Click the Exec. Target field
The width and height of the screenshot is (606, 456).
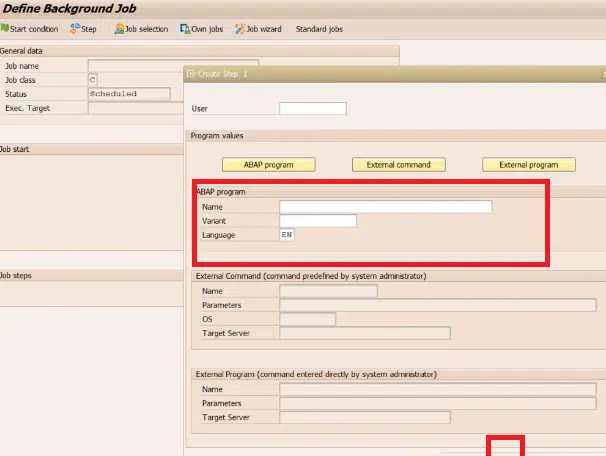point(136,108)
